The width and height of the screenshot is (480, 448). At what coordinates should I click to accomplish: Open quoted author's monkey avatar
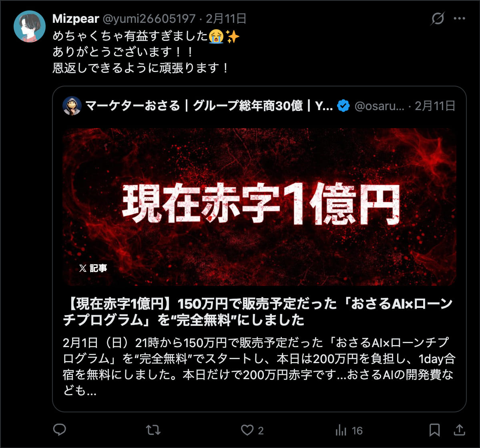point(72,106)
